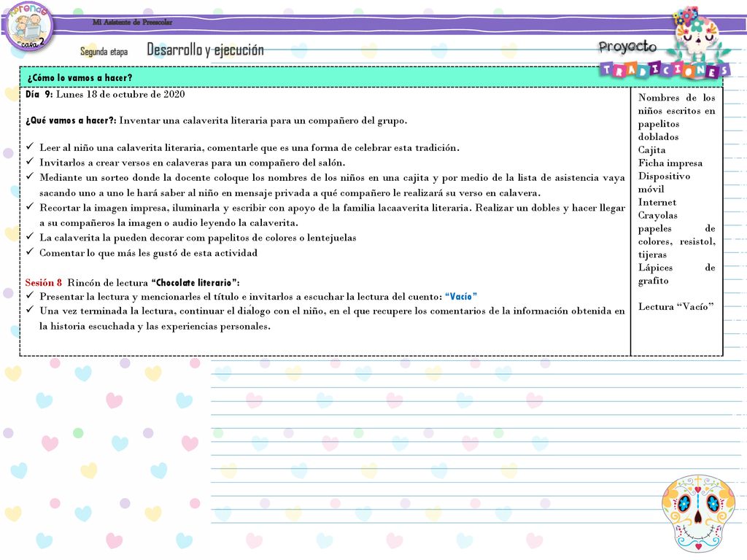Click the sugar skull with flower crown

pos(698,34)
